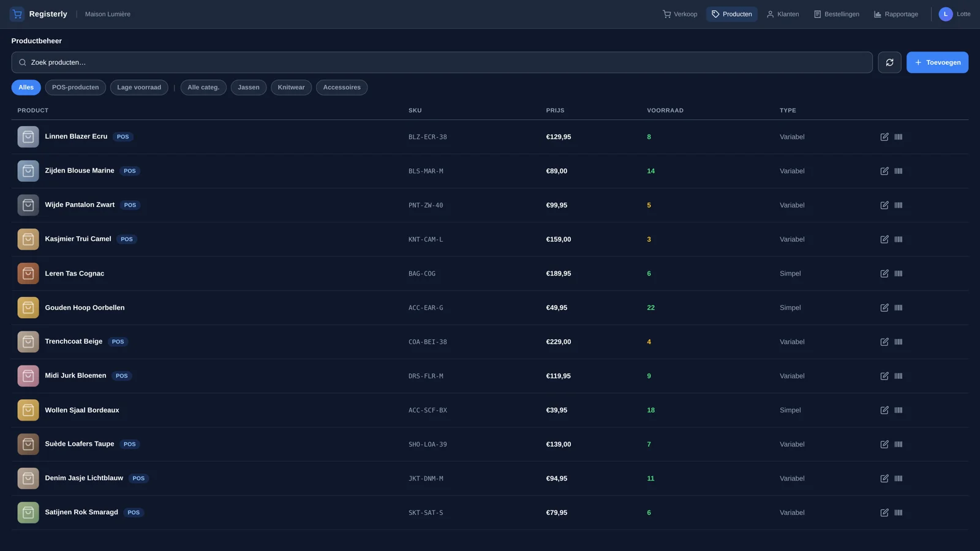Show barcode for Zijden Blouse Marine
The width and height of the screenshot is (980, 551).
[x=899, y=171]
